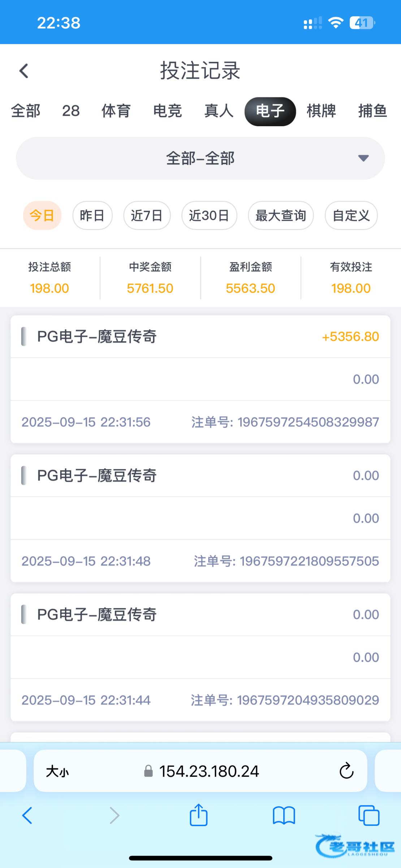Go back using Safari's bottom back arrow

point(27,816)
